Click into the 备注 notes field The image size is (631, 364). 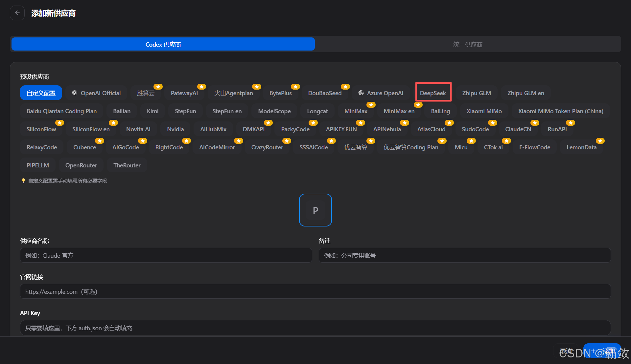click(465, 255)
